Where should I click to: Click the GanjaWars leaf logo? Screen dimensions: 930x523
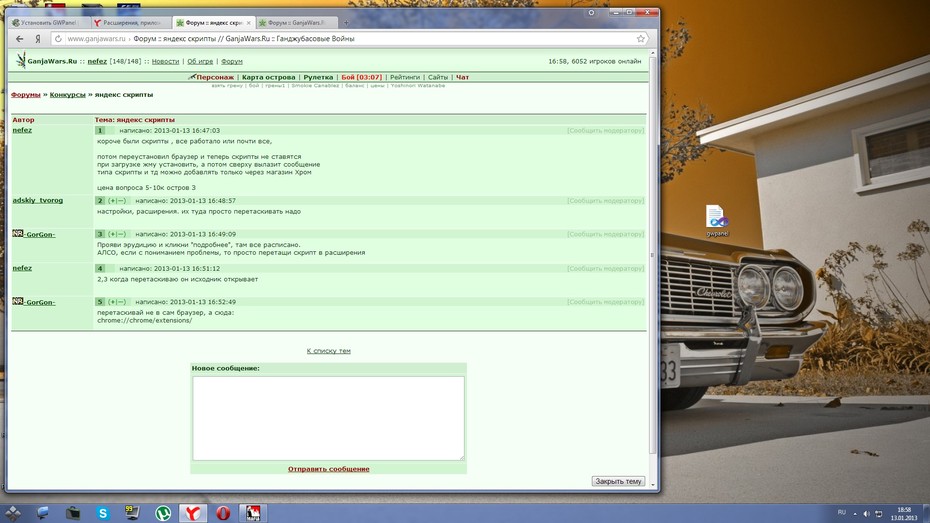(21, 60)
